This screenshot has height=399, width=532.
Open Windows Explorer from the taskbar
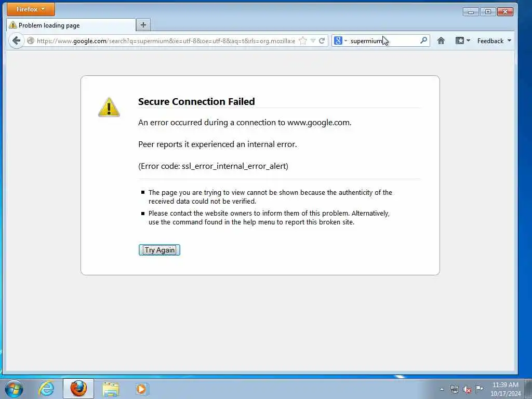pos(111,389)
